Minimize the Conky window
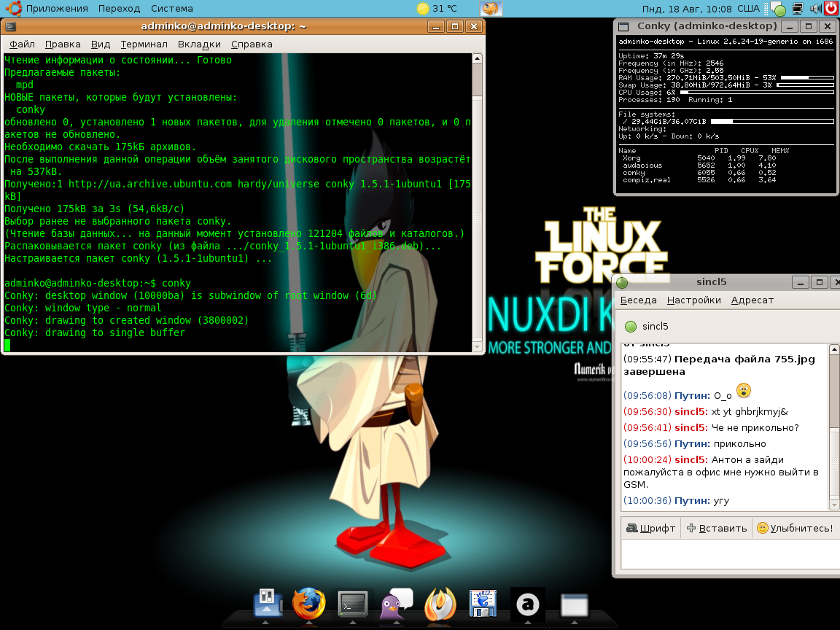Image resolution: width=840 pixels, height=630 pixels. pos(789,26)
